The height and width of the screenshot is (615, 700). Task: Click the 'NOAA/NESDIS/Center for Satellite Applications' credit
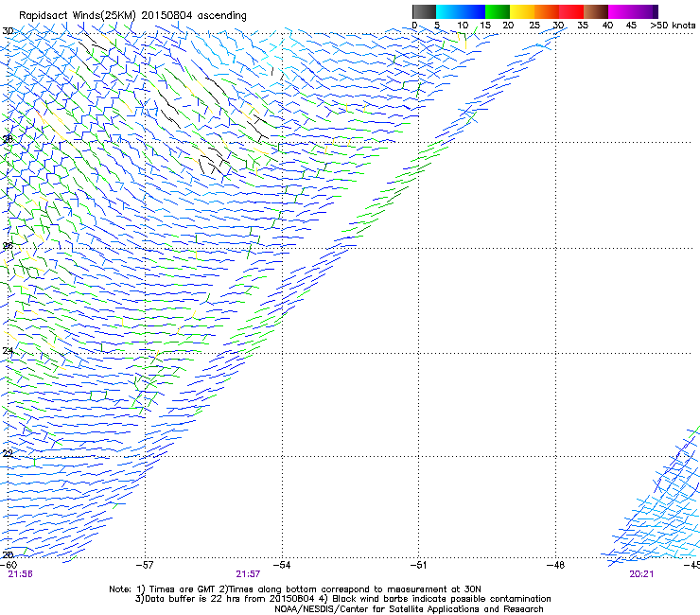[409, 609]
